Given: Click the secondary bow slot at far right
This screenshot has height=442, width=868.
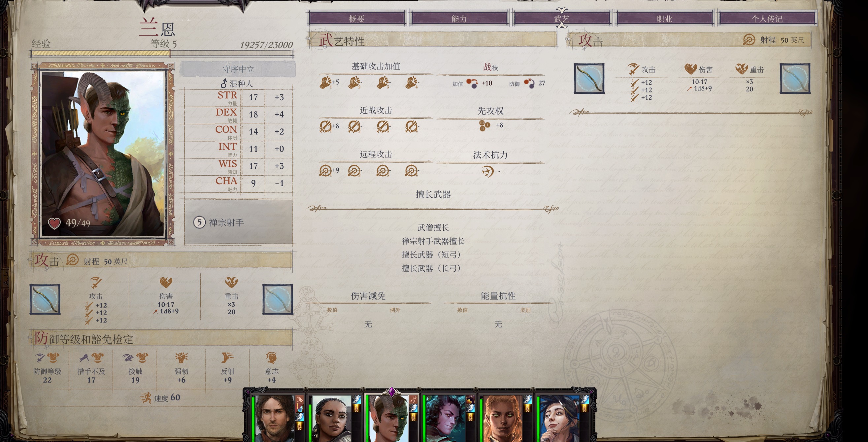Looking at the screenshot, I should tap(795, 79).
